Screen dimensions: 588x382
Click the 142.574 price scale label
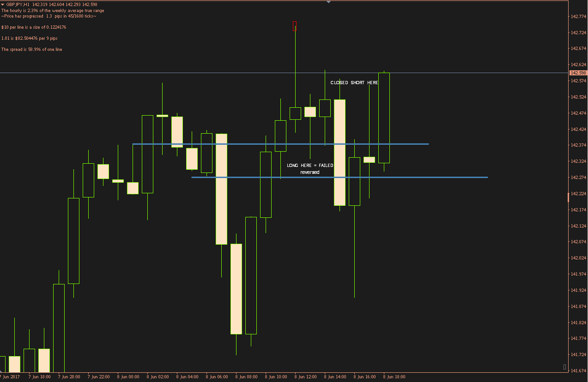[578, 81]
